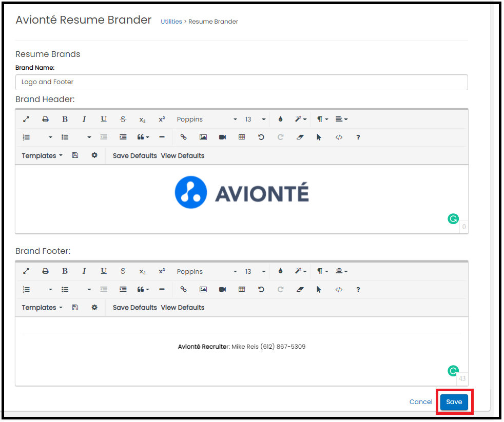
Task: Toggle bold in Brand Footer toolbar
Action: point(65,271)
